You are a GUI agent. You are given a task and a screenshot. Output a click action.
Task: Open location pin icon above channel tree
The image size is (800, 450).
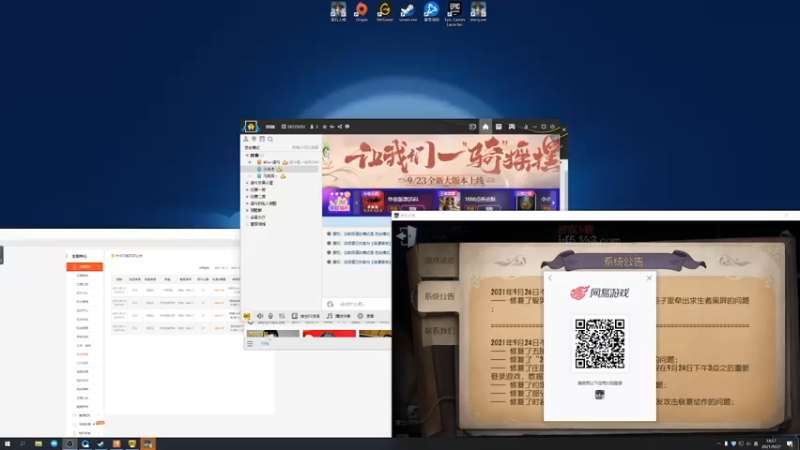[x=254, y=139]
